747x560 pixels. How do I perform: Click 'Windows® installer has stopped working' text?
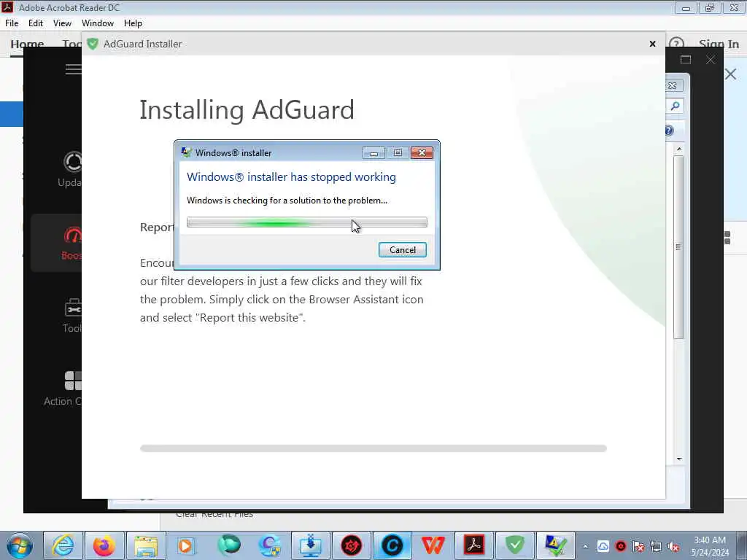tap(291, 177)
